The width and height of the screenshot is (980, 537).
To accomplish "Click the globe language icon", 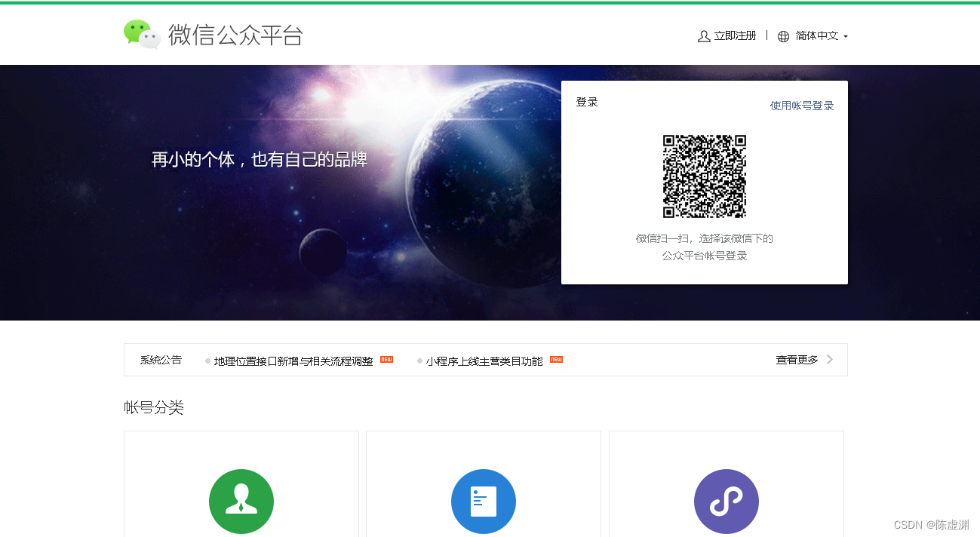I will pyautogui.click(x=783, y=36).
